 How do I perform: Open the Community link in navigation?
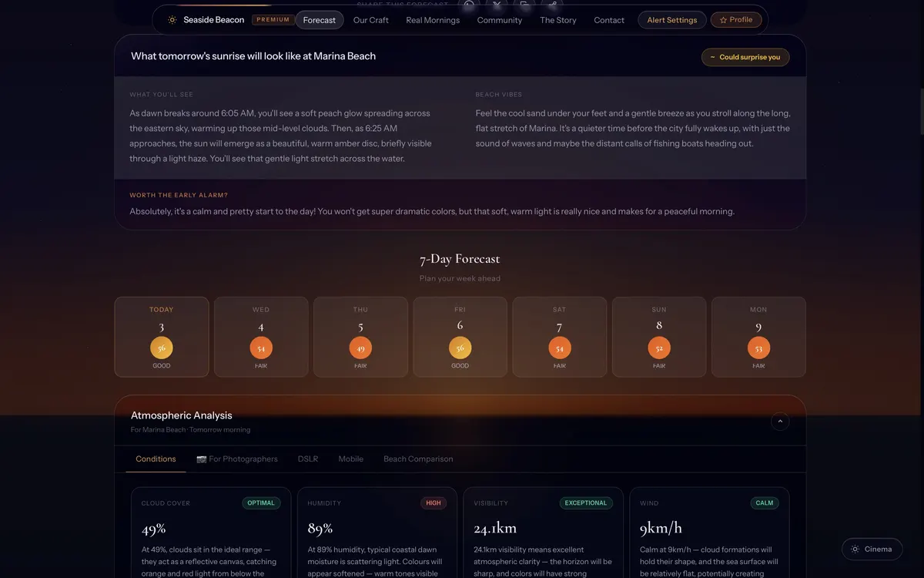point(500,20)
